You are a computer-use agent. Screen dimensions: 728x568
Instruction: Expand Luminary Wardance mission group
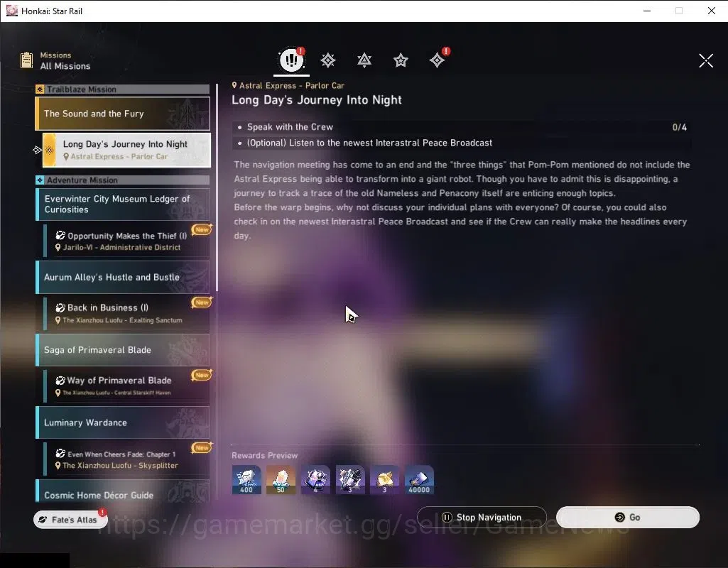point(123,422)
